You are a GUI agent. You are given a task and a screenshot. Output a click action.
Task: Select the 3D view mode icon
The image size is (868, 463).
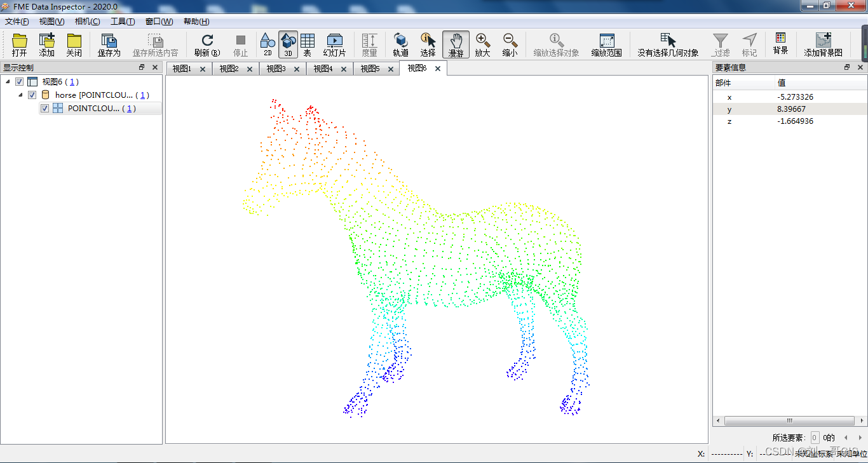click(288, 44)
